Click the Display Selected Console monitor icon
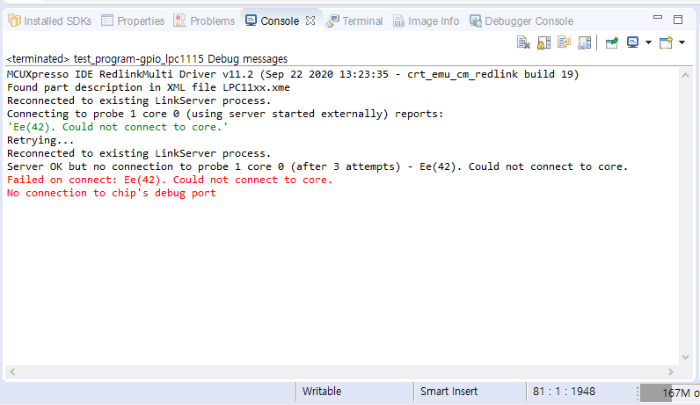 [633, 43]
